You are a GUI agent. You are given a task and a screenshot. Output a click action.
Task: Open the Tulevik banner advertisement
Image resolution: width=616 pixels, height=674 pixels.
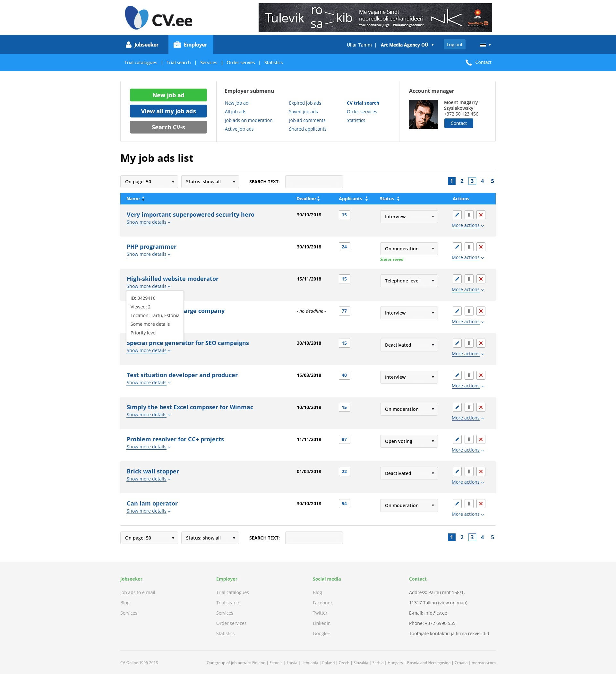click(x=375, y=18)
